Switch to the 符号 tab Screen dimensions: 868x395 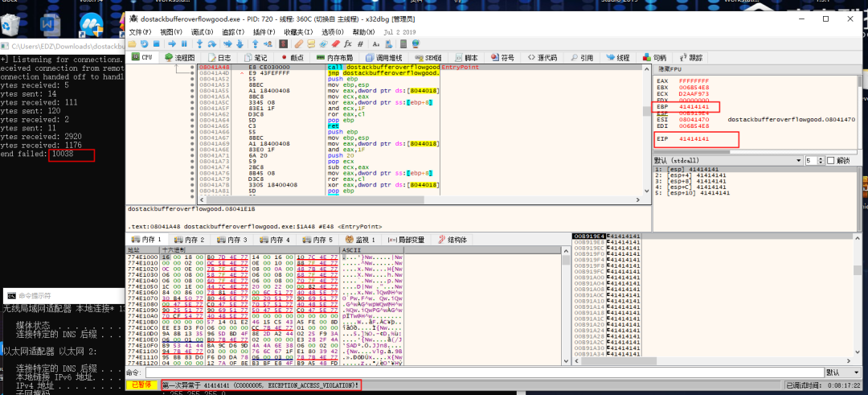pos(502,58)
